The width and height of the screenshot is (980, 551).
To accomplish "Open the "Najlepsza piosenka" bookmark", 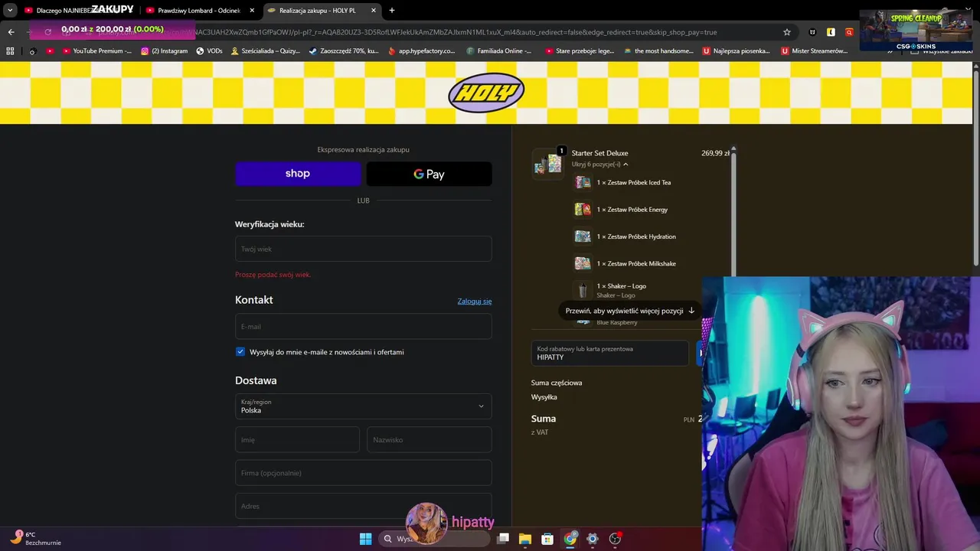I will pyautogui.click(x=737, y=51).
